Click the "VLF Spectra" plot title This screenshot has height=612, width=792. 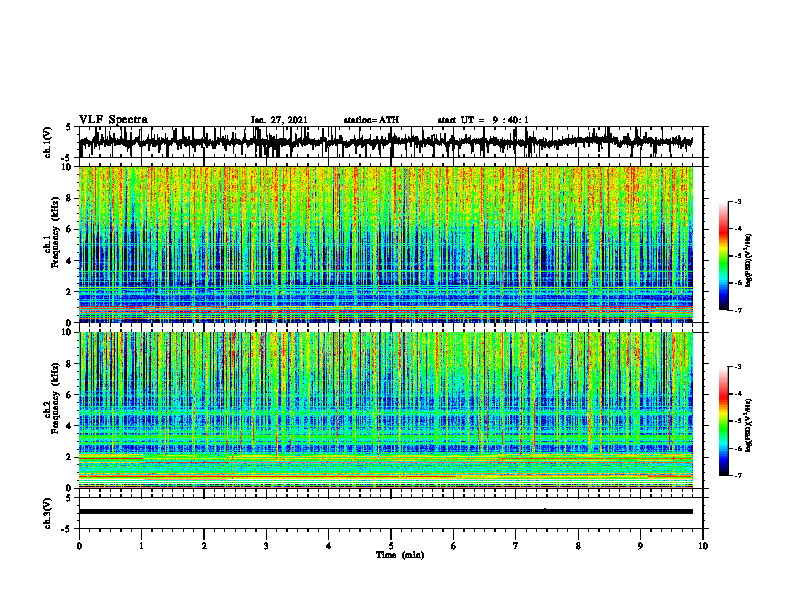[x=113, y=120]
